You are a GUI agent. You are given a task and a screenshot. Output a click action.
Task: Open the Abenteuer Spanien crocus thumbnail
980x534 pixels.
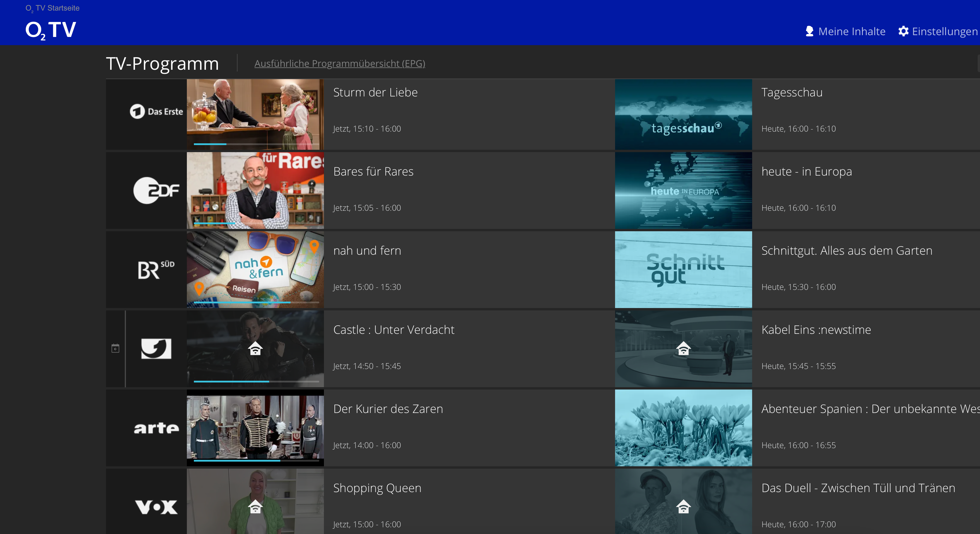pyautogui.click(x=684, y=428)
